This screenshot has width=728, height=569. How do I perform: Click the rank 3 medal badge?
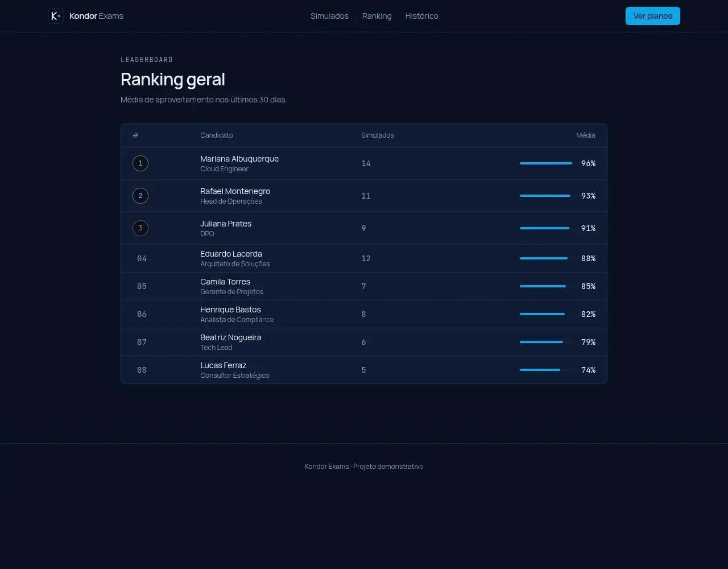pos(140,228)
